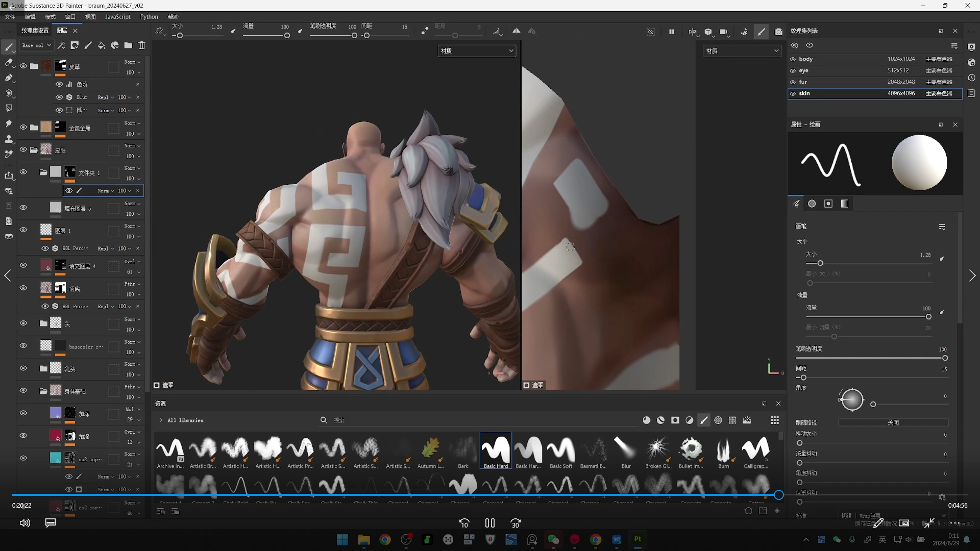Viewport: 980px width, 551px height.
Task: Open the Base col channel dropdown
Action: point(37,45)
